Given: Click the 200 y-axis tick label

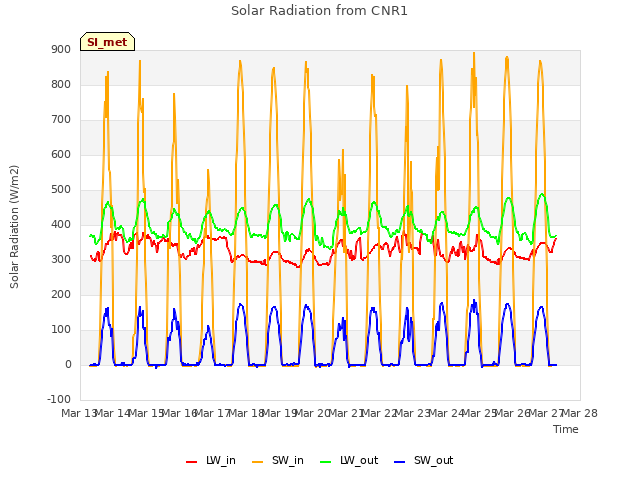Looking at the screenshot, I should [x=61, y=294].
